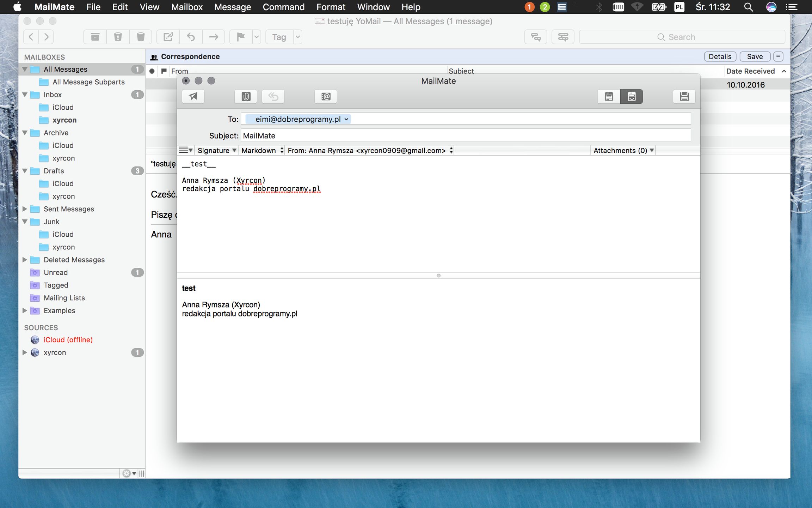Viewport: 812px width, 508px height.
Task: Attach a file with the paperclip icon
Action: pyautogui.click(x=246, y=96)
